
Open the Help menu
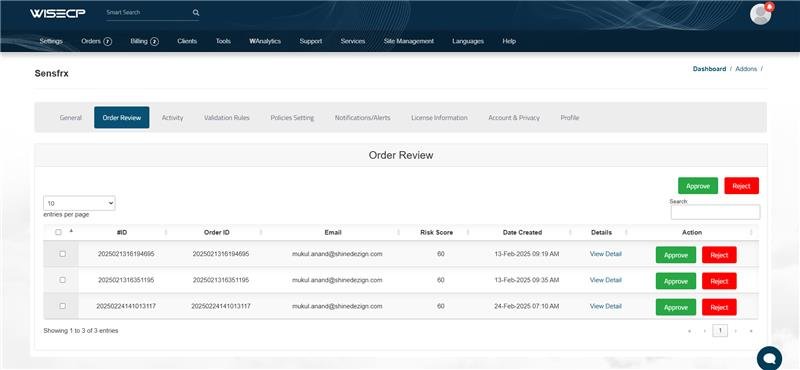[509, 41]
